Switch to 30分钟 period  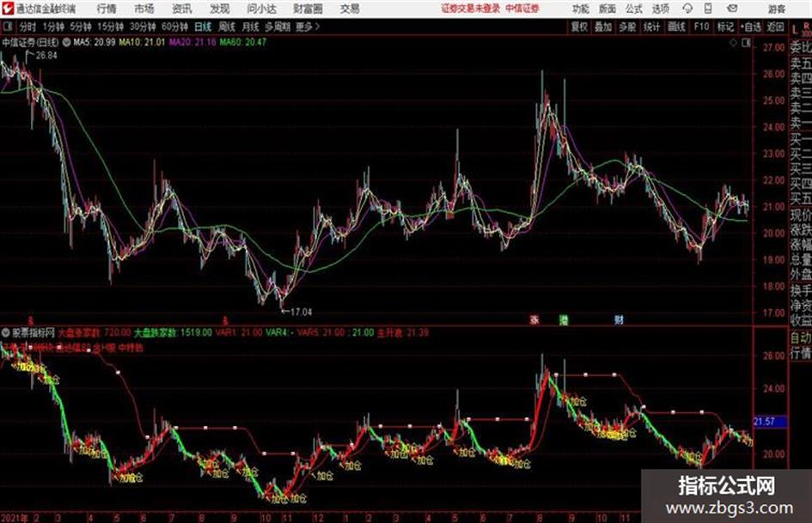[x=143, y=27]
